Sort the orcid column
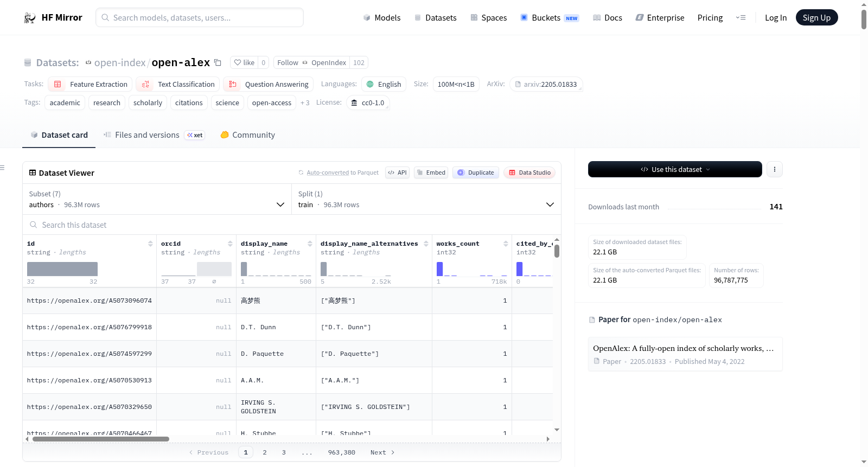 point(230,244)
